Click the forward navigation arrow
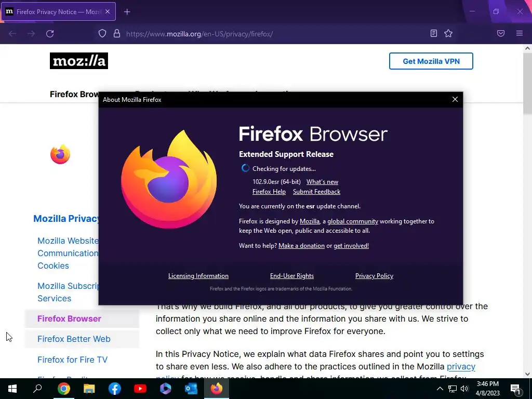 pyautogui.click(x=31, y=34)
